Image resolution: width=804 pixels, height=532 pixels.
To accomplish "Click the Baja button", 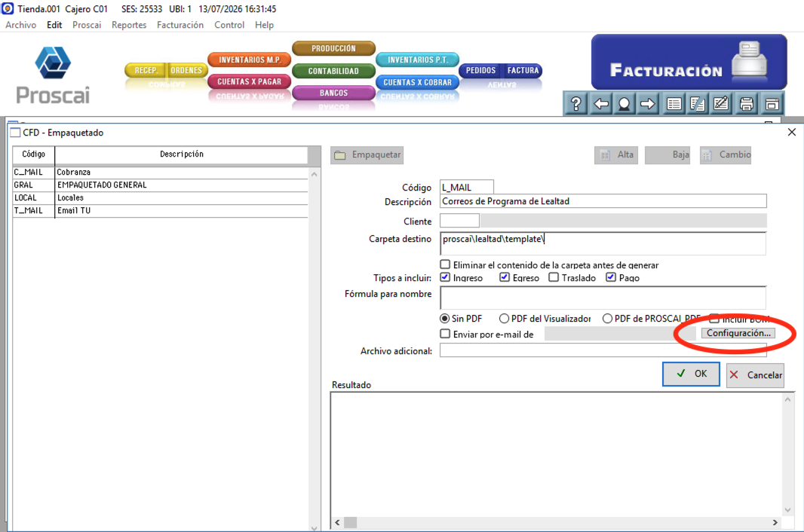I will pyautogui.click(x=667, y=154).
